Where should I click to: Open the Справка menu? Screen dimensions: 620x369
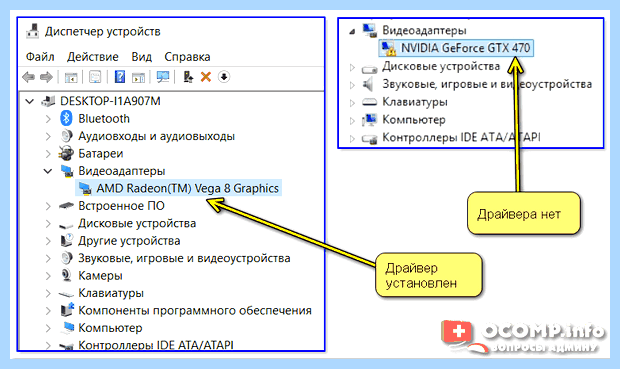(x=187, y=57)
